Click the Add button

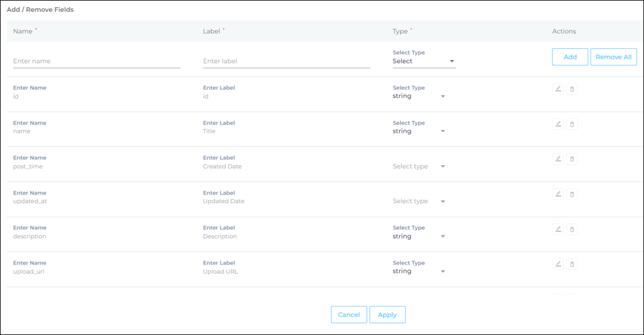pos(570,57)
